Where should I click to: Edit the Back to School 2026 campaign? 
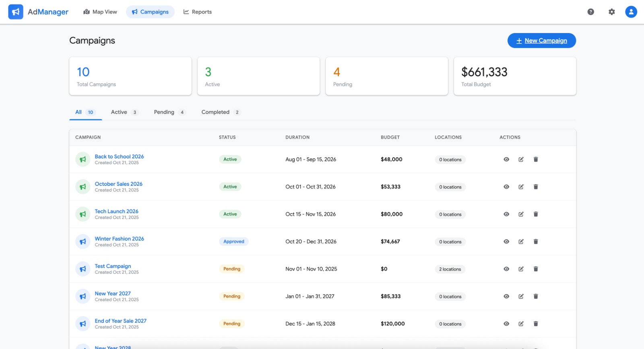[521, 160]
